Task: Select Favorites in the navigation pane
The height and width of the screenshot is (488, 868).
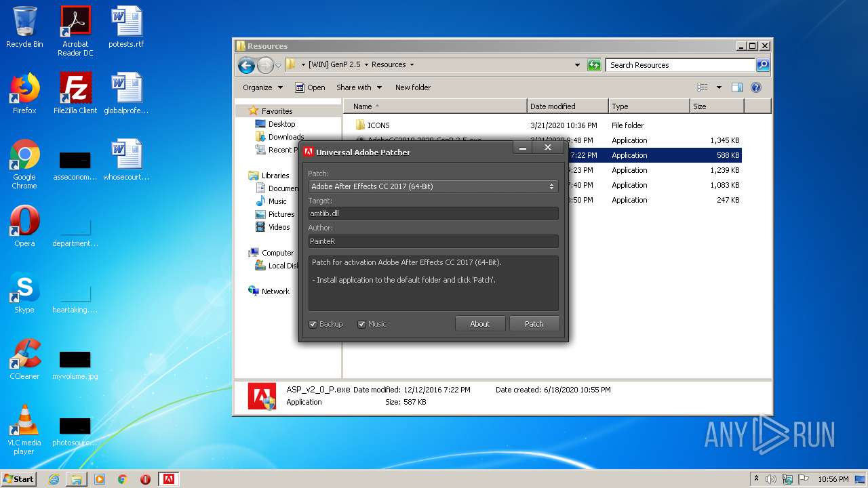Action: tap(277, 111)
